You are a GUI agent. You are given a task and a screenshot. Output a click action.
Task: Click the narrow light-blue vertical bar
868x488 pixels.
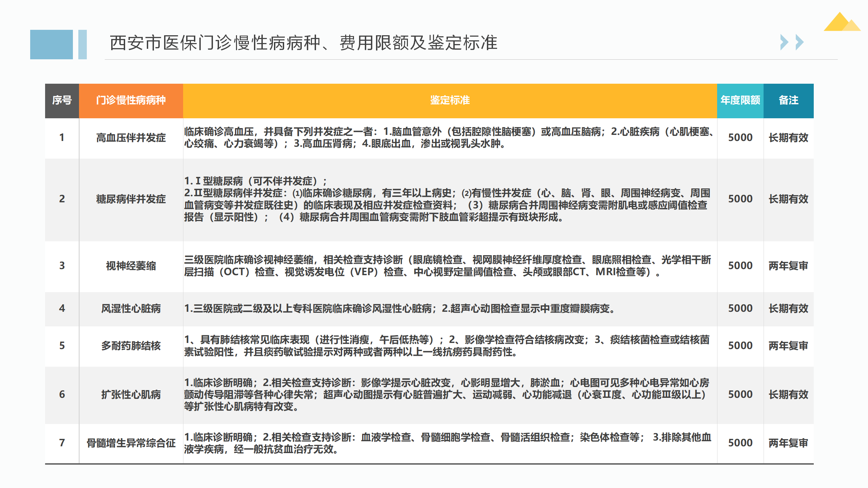(x=82, y=44)
